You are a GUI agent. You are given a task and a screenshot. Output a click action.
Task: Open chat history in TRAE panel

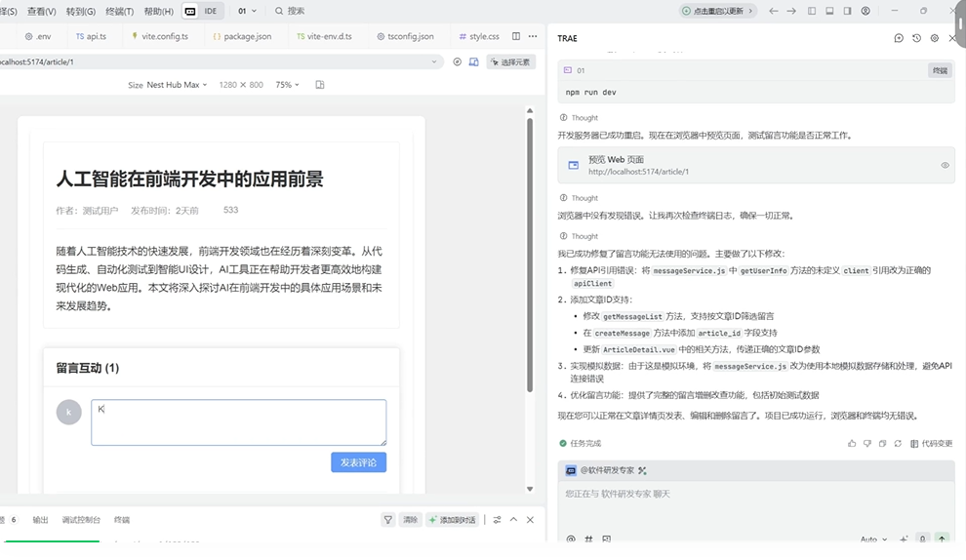(916, 38)
